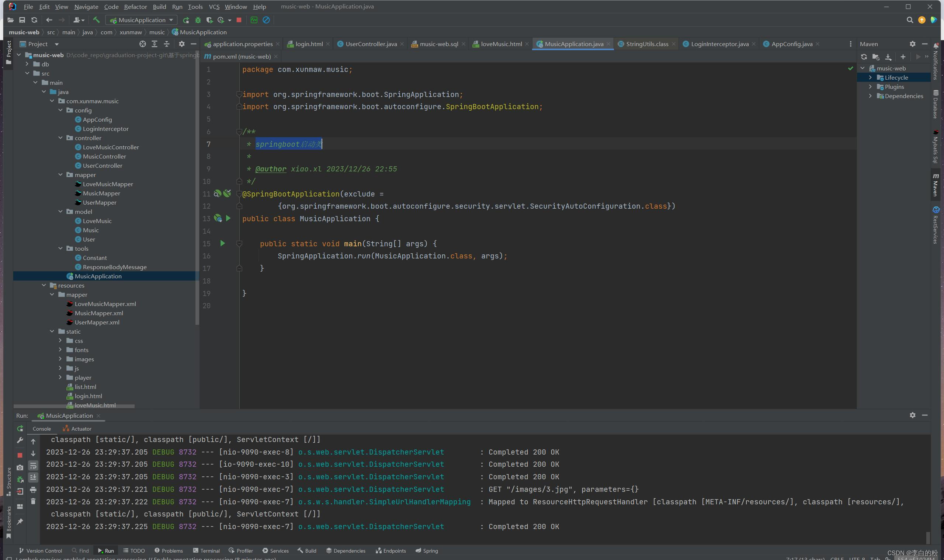944x560 pixels.
Task: Switch to UserController.java tab
Action: pyautogui.click(x=371, y=44)
